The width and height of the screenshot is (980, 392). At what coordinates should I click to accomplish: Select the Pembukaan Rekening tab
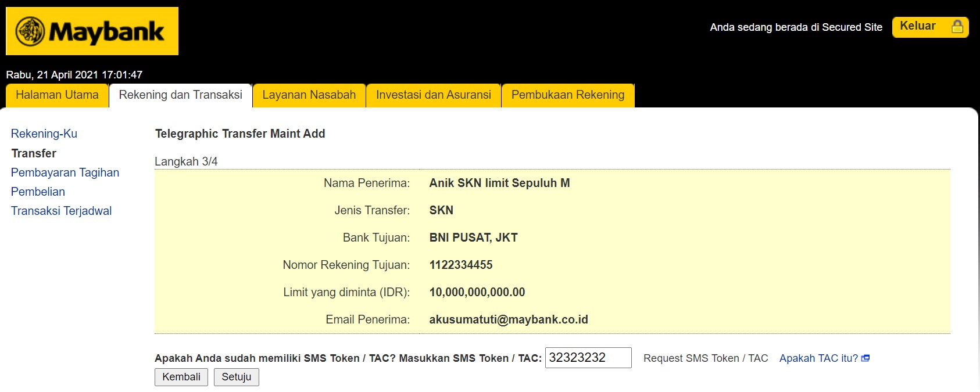tap(567, 95)
